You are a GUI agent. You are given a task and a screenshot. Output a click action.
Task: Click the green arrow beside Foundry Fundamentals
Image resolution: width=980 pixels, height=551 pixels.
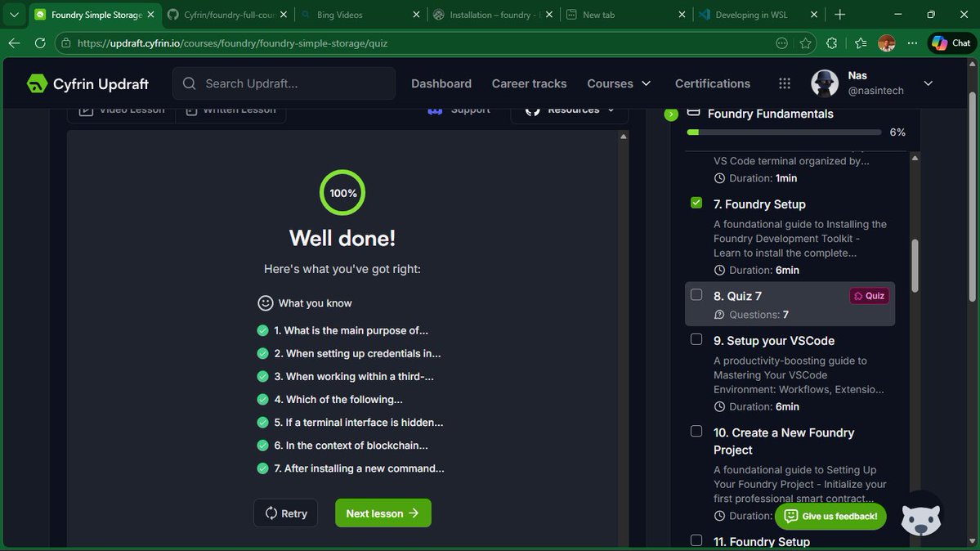671,114
